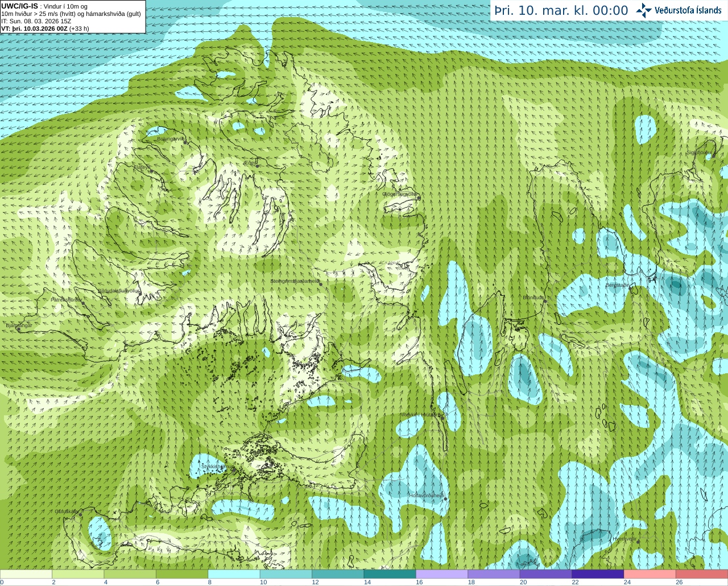Click the 12–14 m/s teal legend swatch
Image resolution: width=728 pixels, height=586 pixels.
point(338,574)
